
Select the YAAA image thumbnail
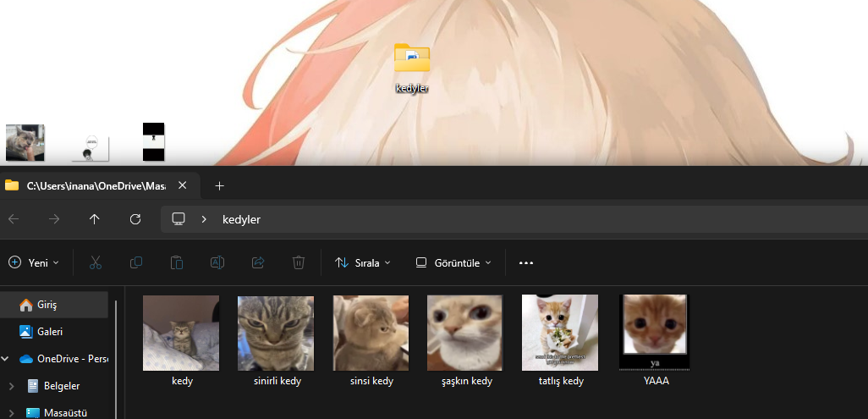tap(654, 333)
